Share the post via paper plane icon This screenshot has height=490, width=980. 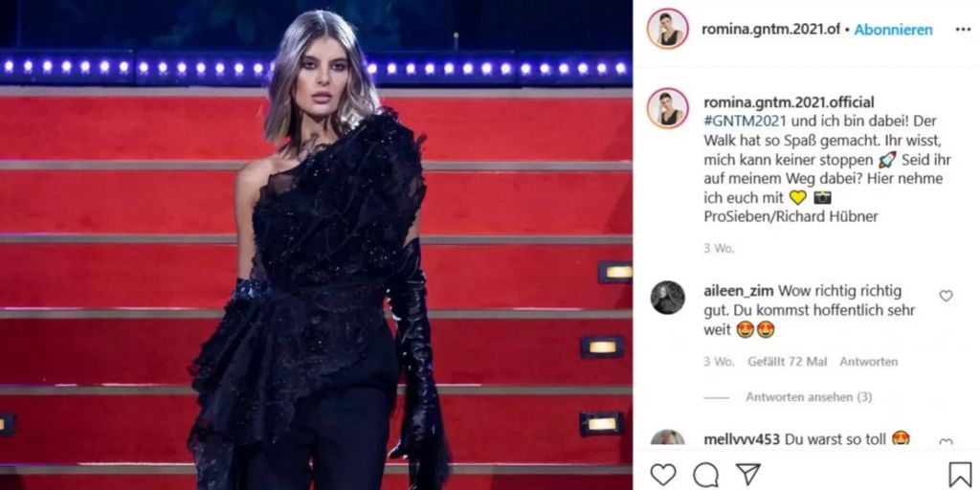pyautogui.click(x=747, y=475)
